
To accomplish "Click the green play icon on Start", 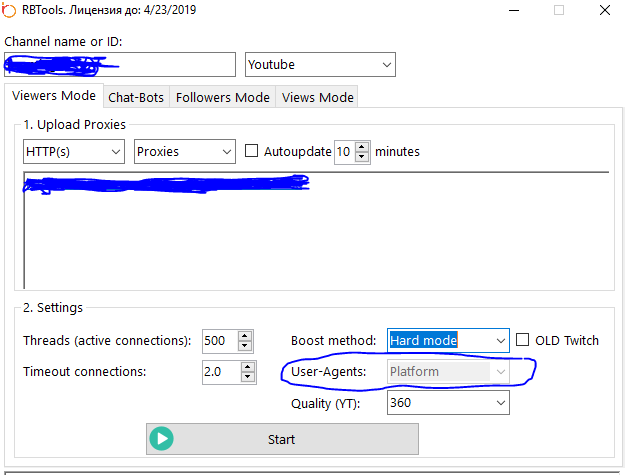I will (x=162, y=439).
